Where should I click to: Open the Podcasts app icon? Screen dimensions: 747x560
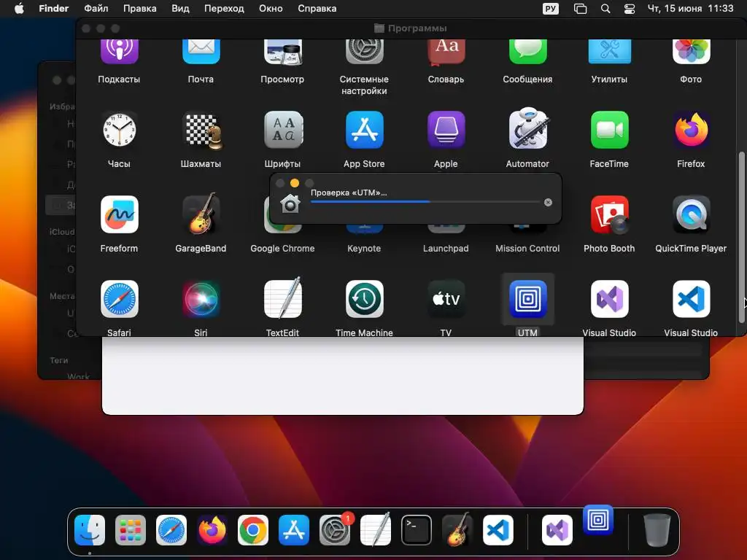(x=119, y=51)
